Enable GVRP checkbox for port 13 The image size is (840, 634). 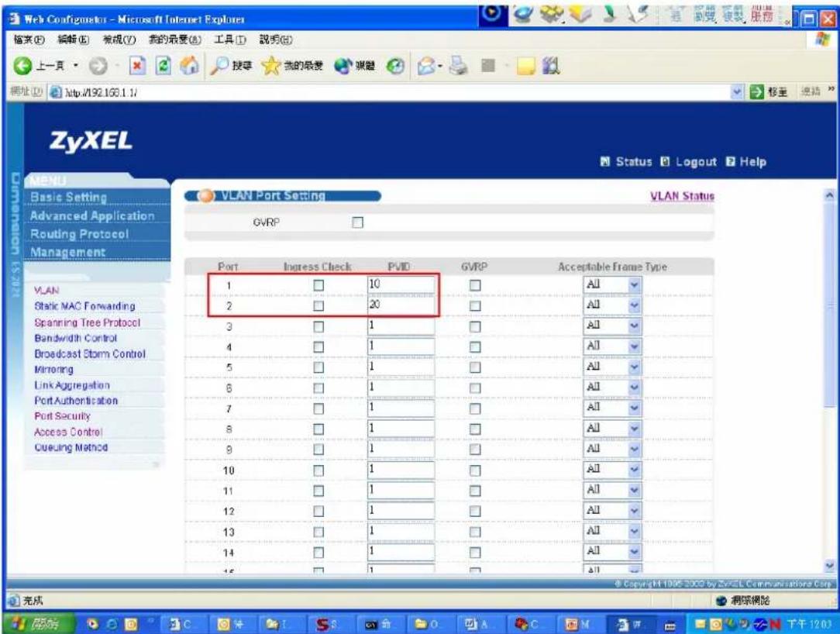(x=475, y=532)
